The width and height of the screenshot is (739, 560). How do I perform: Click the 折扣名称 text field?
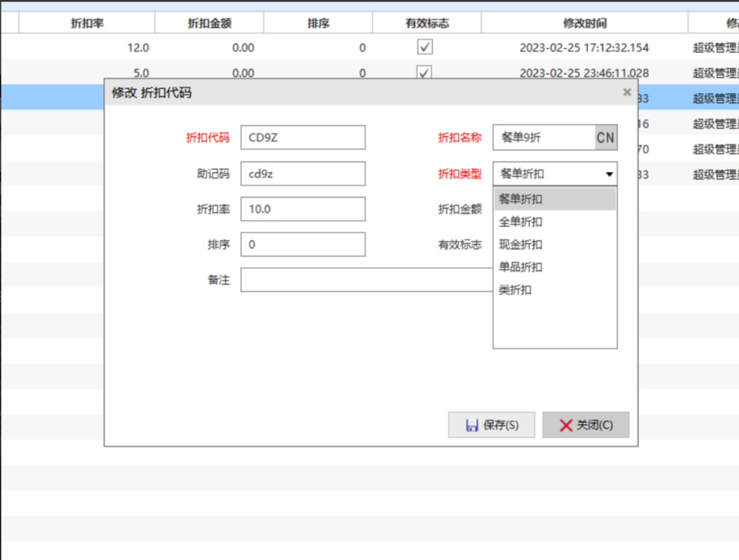click(543, 137)
